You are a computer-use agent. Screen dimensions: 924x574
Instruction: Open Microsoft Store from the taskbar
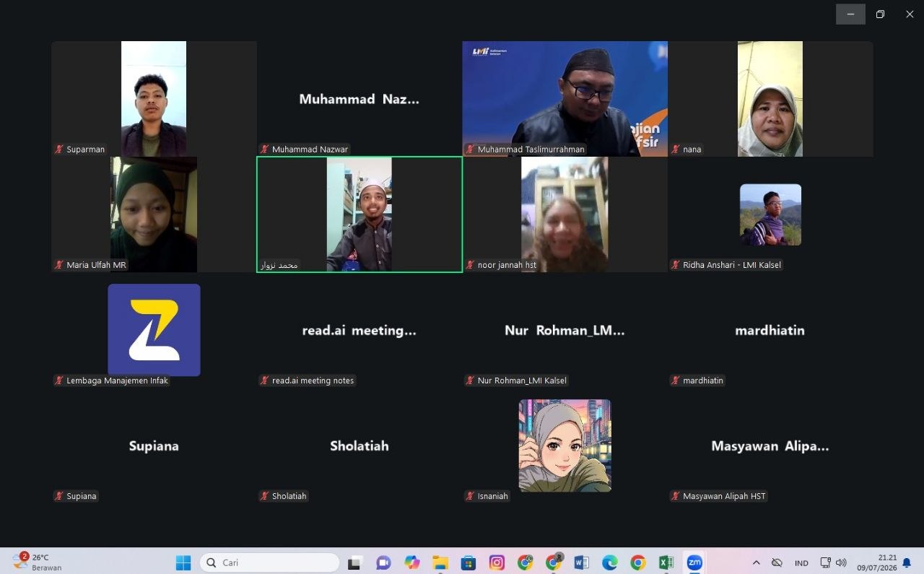coord(468,562)
